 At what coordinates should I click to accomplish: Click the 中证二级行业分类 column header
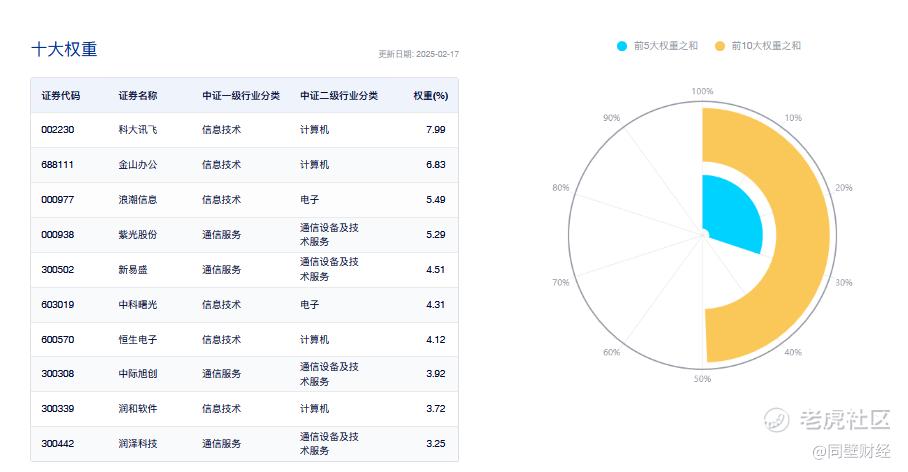pyautogui.click(x=339, y=96)
